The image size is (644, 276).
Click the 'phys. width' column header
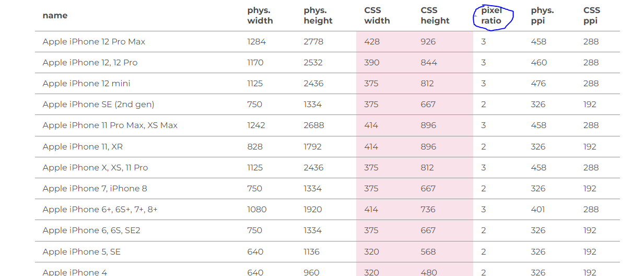click(260, 16)
